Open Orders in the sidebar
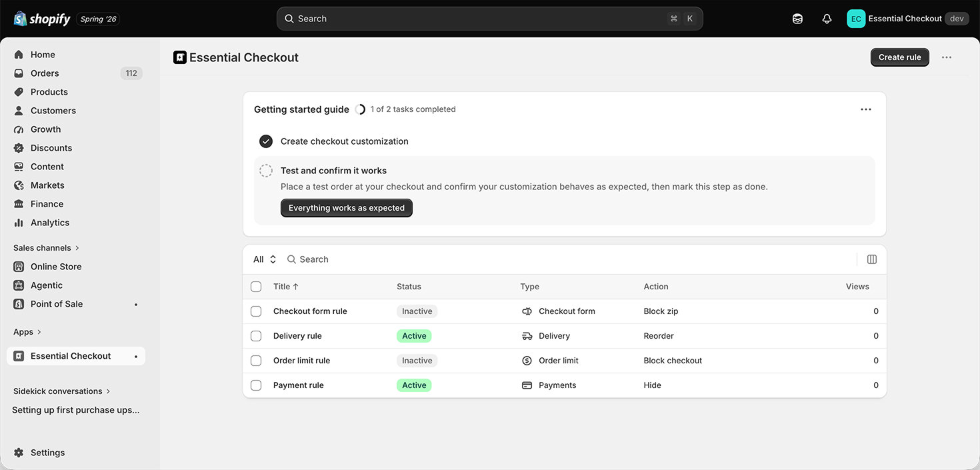 76,73
